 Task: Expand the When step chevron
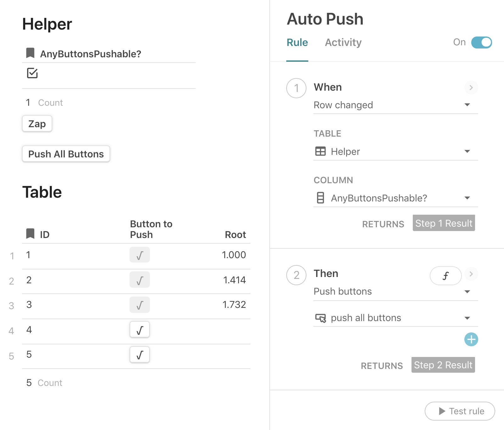tap(471, 88)
